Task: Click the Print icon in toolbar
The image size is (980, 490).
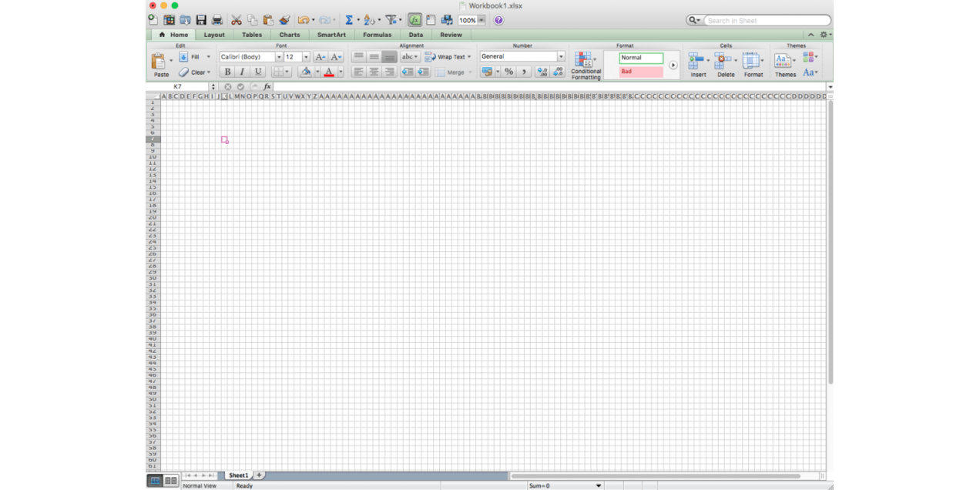Action: (217, 20)
